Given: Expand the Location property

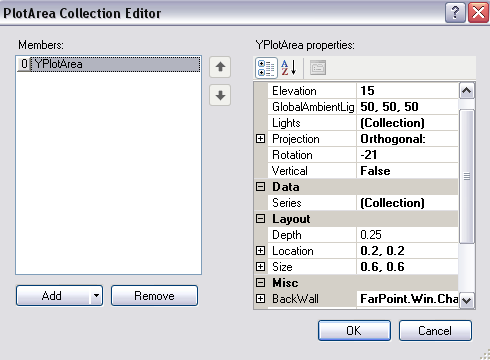Looking at the screenshot, I should click(x=260, y=251).
